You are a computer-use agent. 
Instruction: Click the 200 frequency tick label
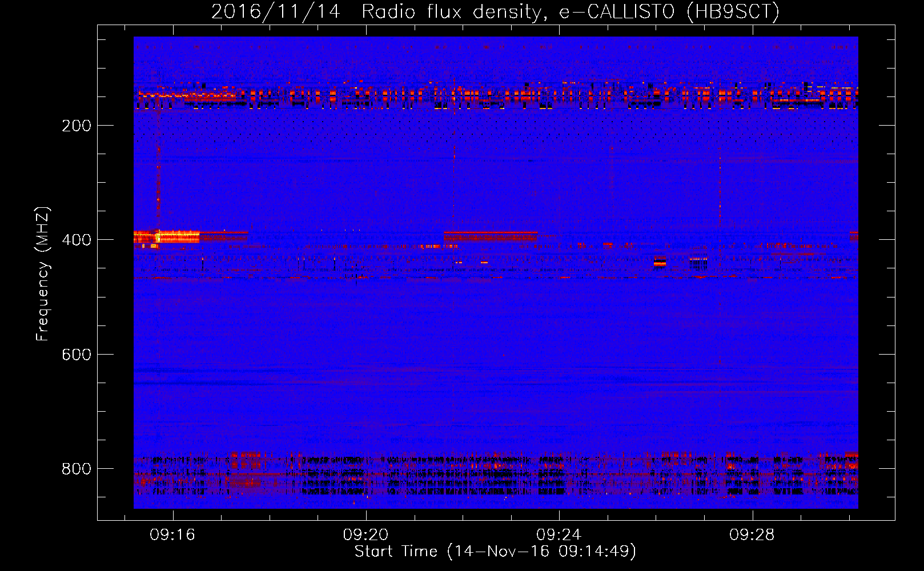pos(77,126)
